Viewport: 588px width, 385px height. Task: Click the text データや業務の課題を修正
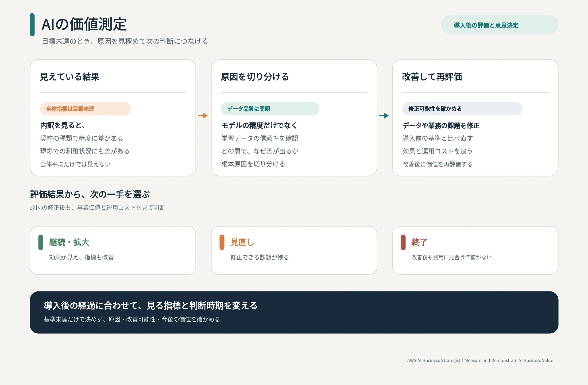(441, 126)
